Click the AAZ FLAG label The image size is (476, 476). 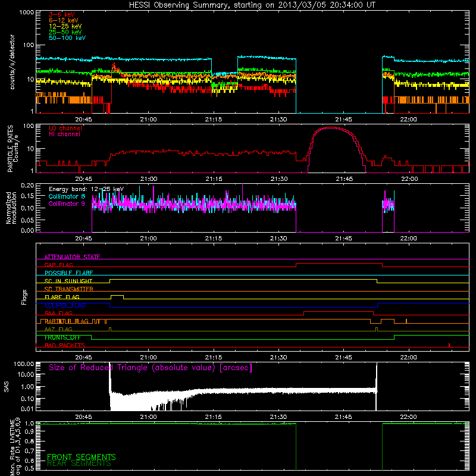coord(58,329)
